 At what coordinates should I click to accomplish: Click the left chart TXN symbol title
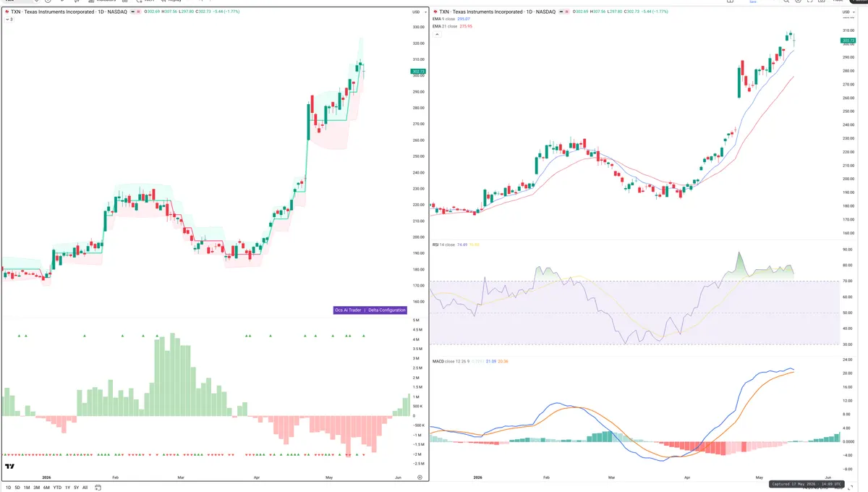click(x=69, y=12)
